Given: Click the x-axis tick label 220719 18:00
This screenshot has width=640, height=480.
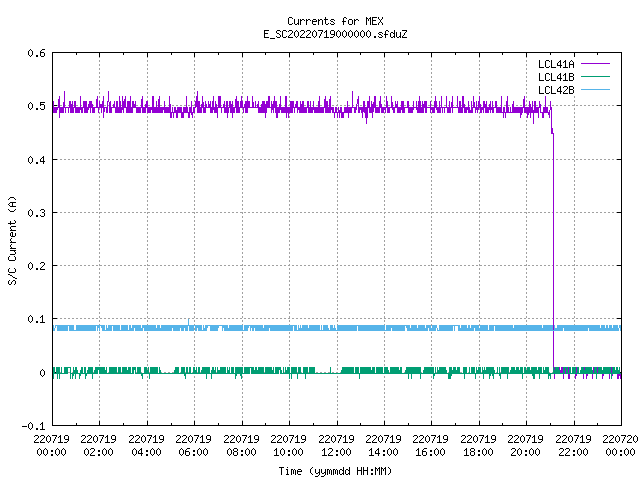Looking at the screenshot, I should [x=478, y=446].
